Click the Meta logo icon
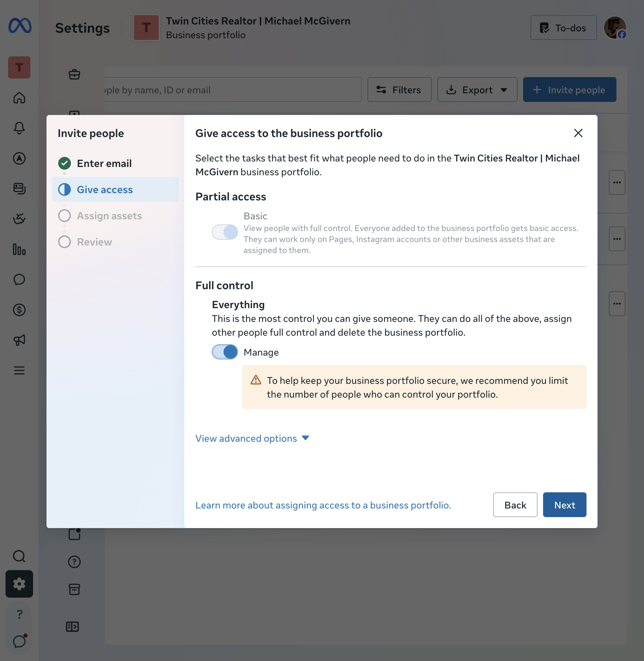This screenshot has width=644, height=661. [x=20, y=26]
